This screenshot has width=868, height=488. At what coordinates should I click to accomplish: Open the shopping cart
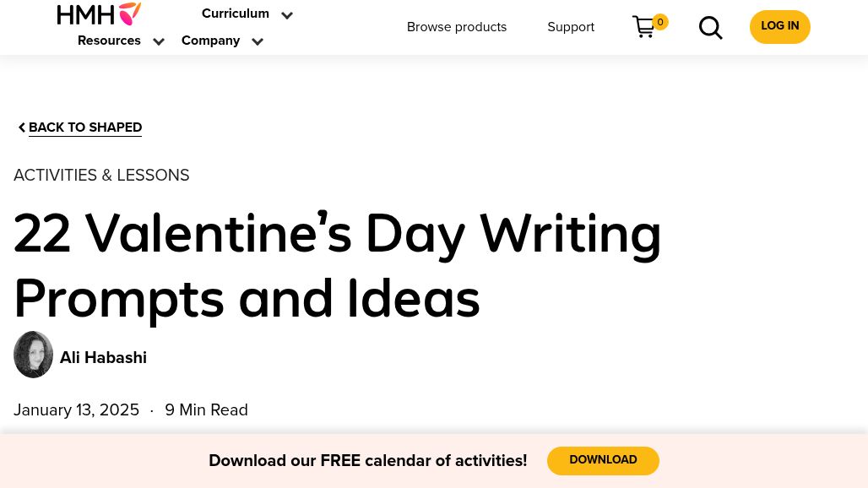[643, 27]
